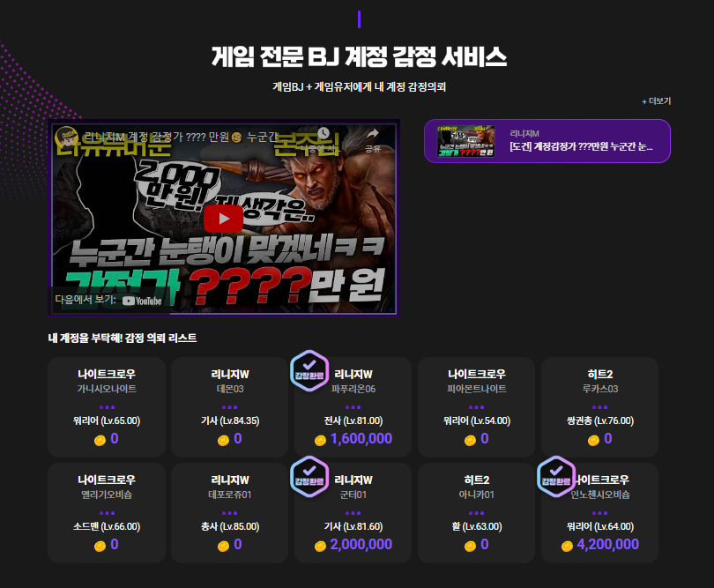This screenshot has width=714, height=588.
Task: Click the Watch later clock icon on video
Action: [x=324, y=133]
